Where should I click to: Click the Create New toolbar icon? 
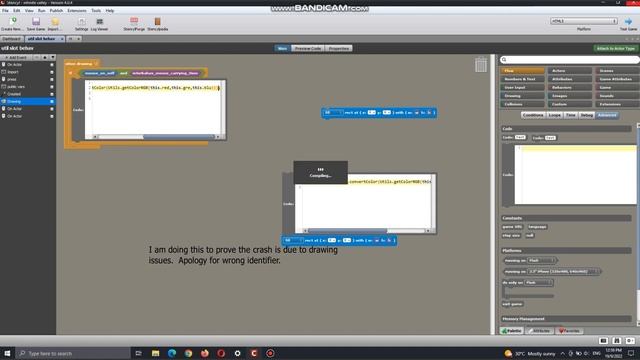coord(13,21)
